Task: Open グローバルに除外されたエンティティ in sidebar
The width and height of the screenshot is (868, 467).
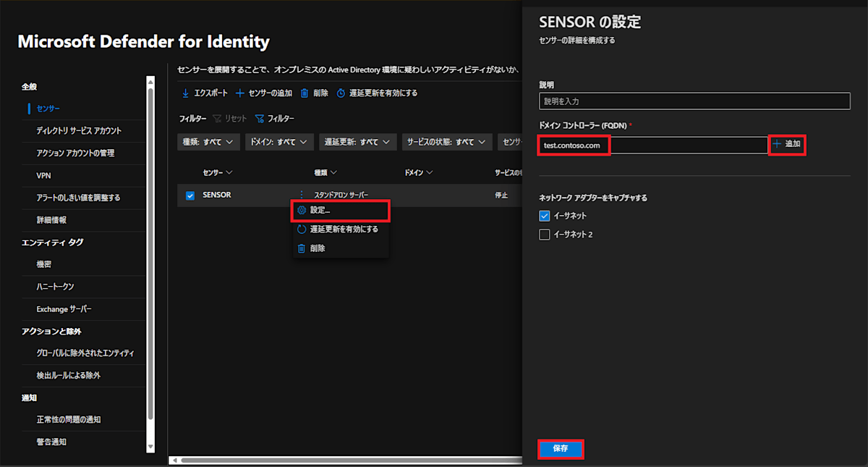Action: tap(84, 353)
